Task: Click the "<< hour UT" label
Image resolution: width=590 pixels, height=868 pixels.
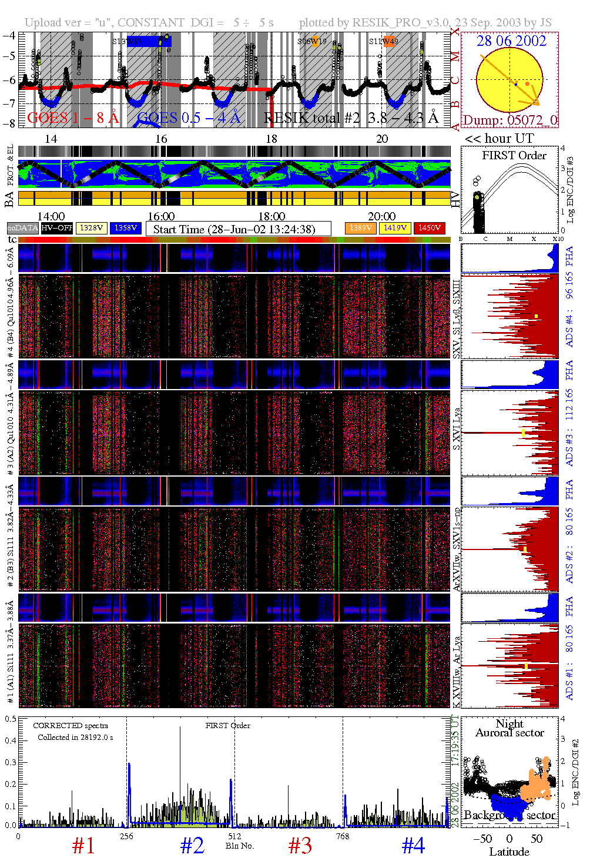Action: pyautogui.click(x=500, y=139)
